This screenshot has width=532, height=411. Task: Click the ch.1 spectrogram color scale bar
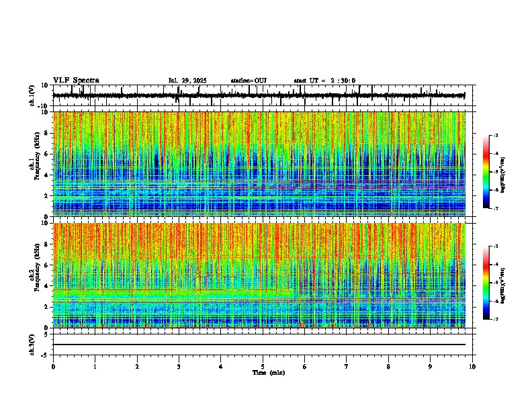pyautogui.click(x=486, y=172)
